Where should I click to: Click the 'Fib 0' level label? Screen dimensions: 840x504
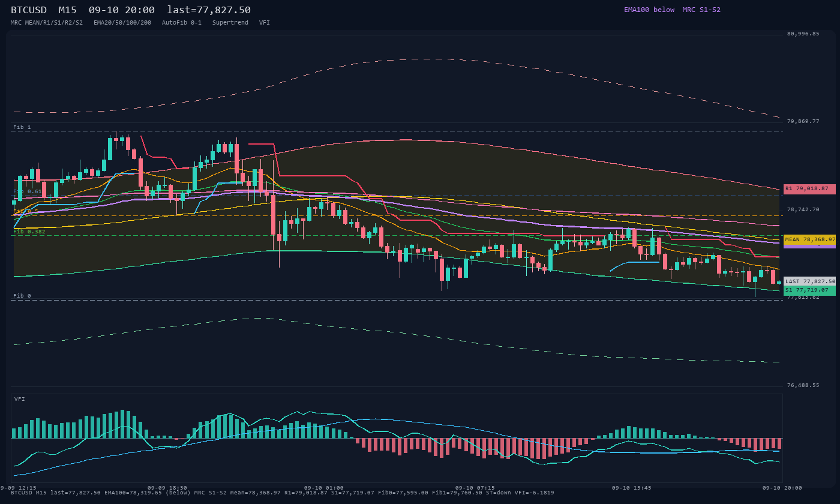(22, 296)
